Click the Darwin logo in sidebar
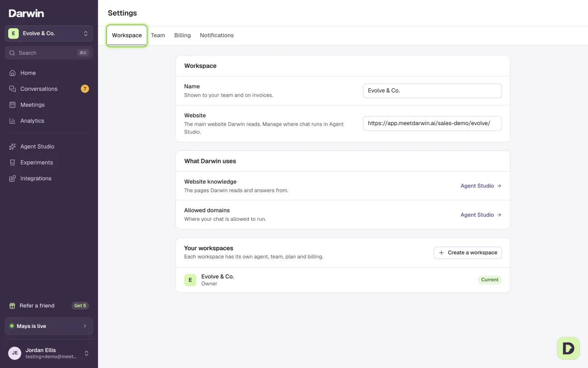 (26, 13)
